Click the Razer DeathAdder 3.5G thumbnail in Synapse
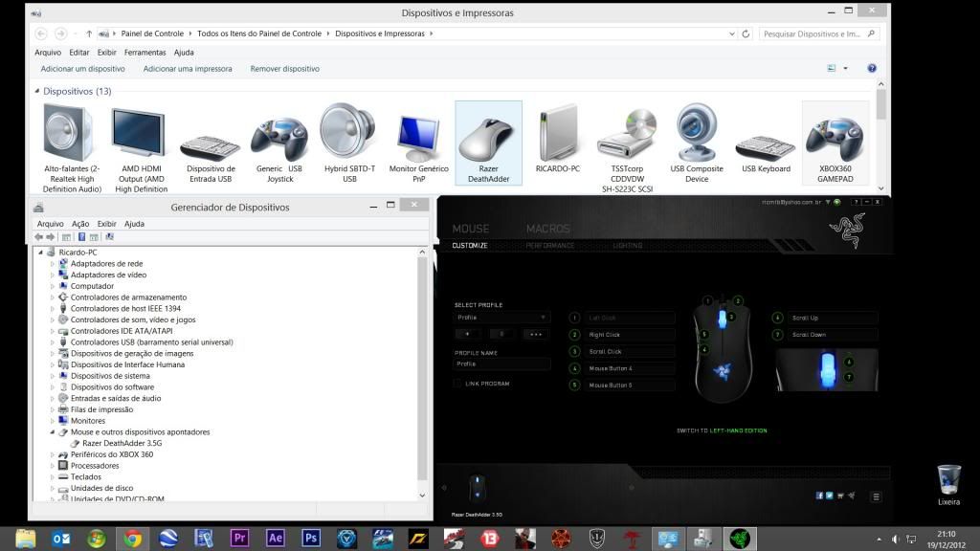Viewport: 980px width, 551px height. click(477, 487)
